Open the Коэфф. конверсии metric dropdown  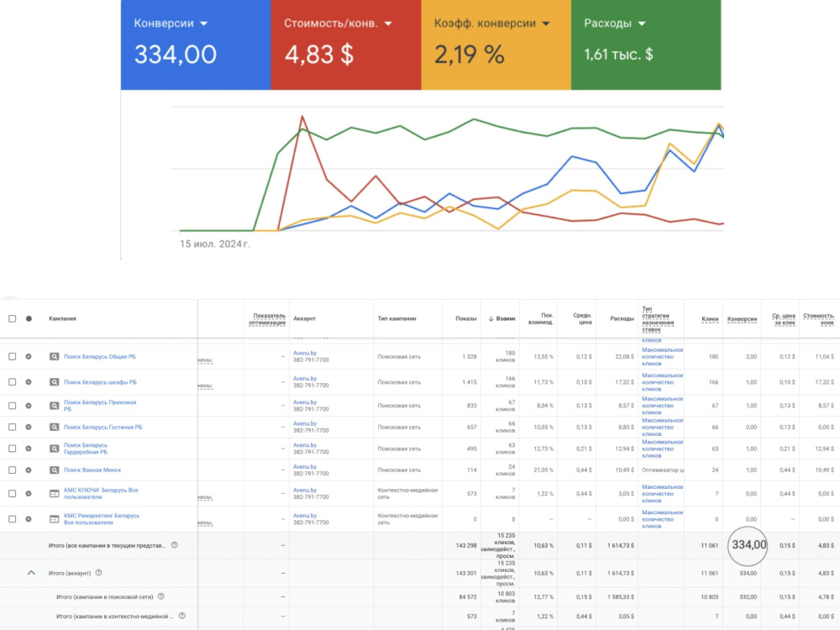click(x=546, y=24)
